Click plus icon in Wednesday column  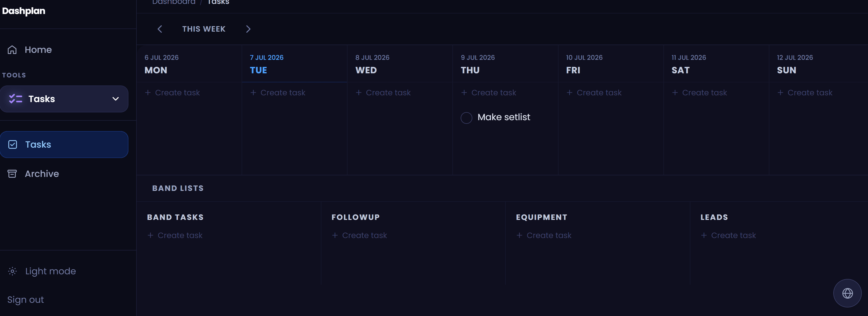pyautogui.click(x=359, y=92)
